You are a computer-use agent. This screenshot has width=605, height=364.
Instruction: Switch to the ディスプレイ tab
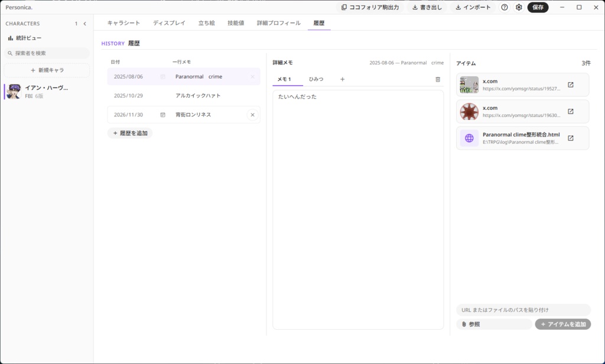coord(169,23)
